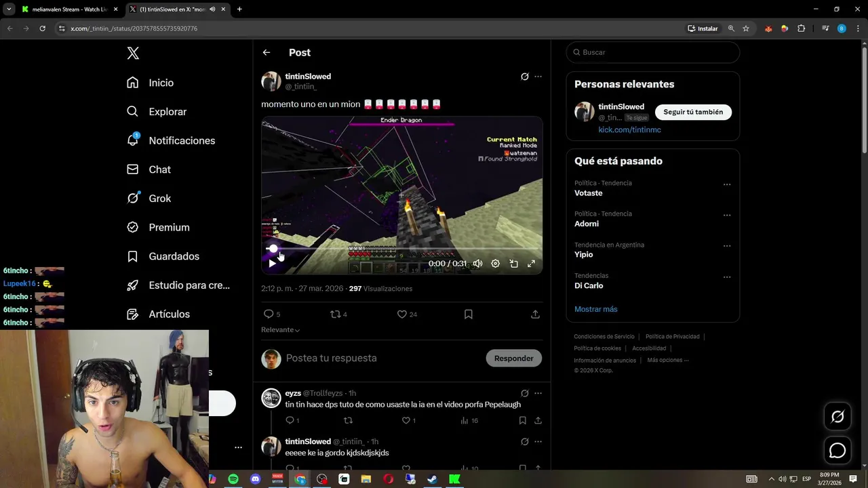
Task: Bookmark the main post
Action: point(469,314)
